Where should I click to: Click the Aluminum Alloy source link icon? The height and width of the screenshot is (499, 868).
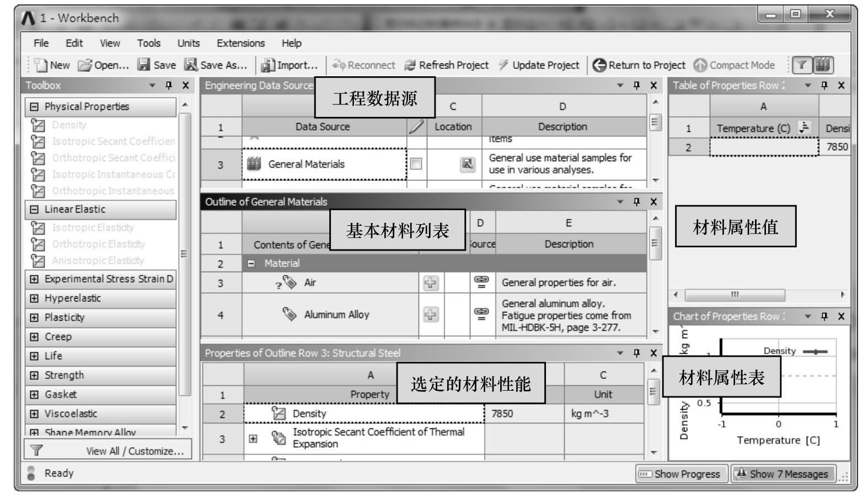tap(482, 314)
